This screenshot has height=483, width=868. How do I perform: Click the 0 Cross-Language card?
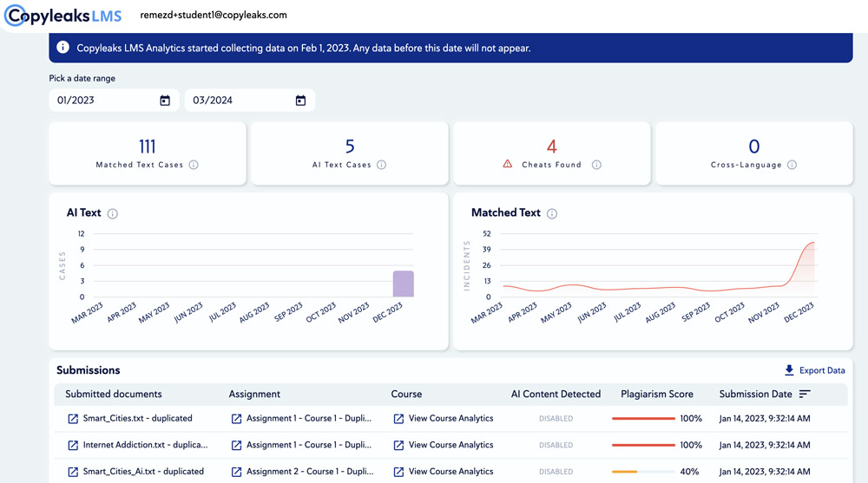click(x=754, y=153)
